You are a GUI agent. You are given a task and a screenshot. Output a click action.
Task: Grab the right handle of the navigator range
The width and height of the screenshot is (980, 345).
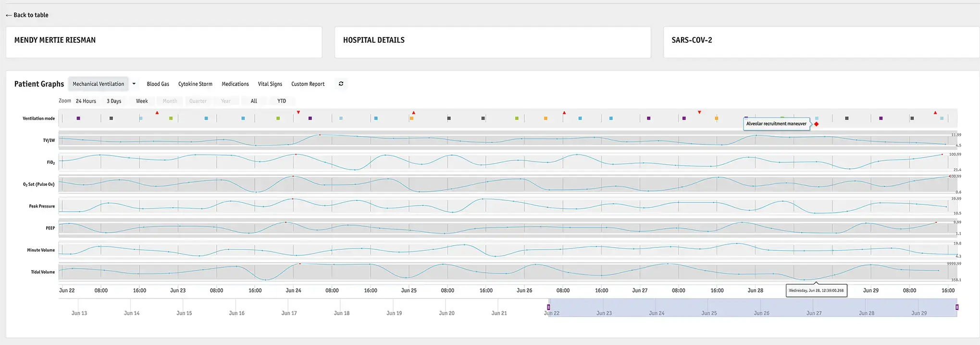[x=957, y=307]
